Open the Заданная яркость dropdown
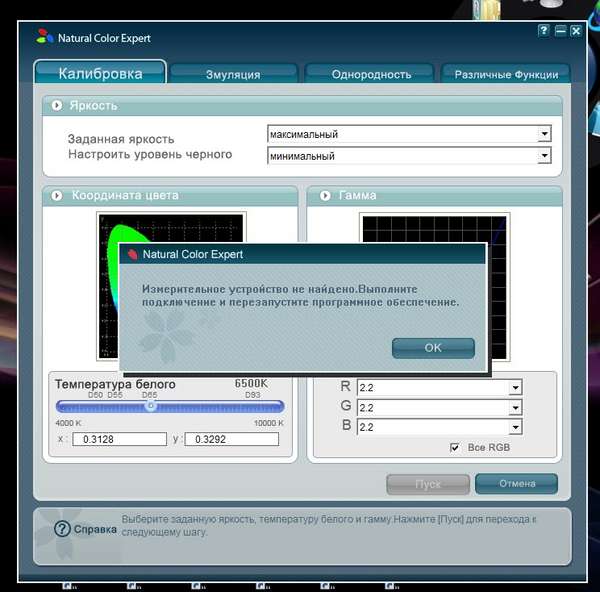 point(544,134)
